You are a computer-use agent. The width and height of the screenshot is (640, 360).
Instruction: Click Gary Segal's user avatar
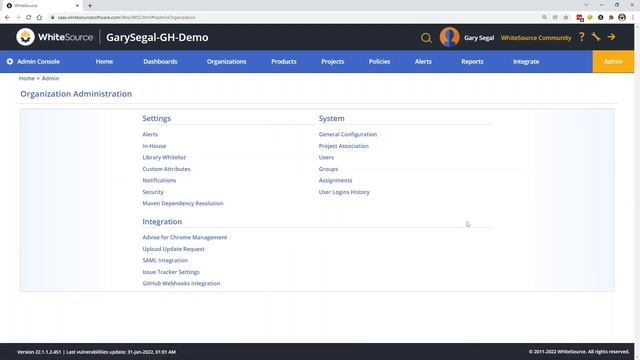pyautogui.click(x=449, y=37)
